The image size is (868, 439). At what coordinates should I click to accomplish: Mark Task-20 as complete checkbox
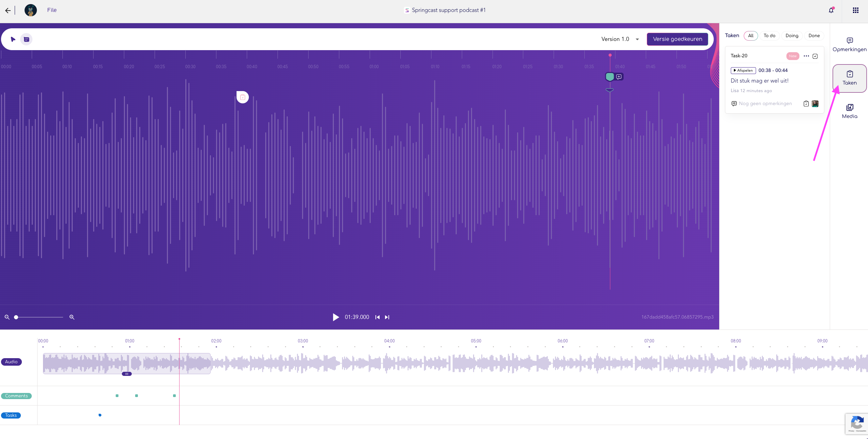(x=815, y=56)
